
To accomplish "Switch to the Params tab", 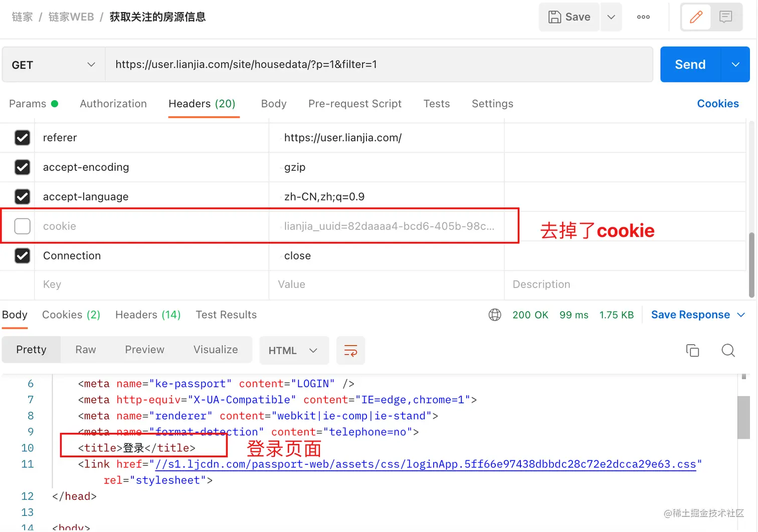I will tap(34, 104).
